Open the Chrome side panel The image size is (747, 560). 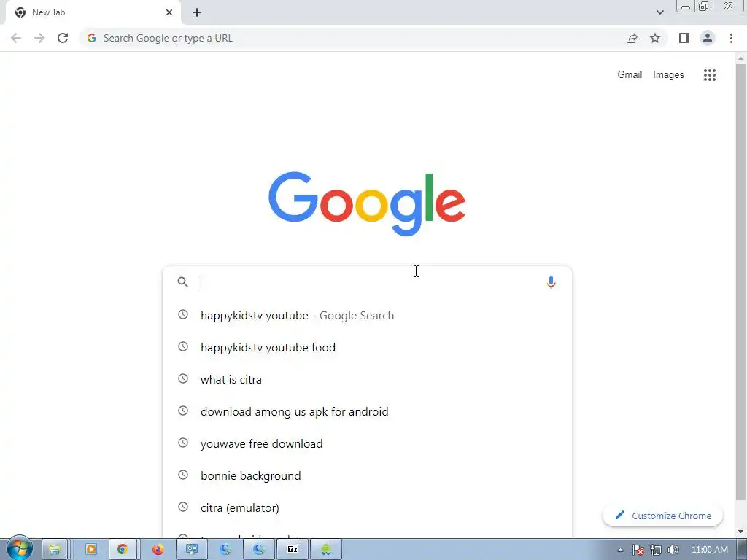[684, 38]
